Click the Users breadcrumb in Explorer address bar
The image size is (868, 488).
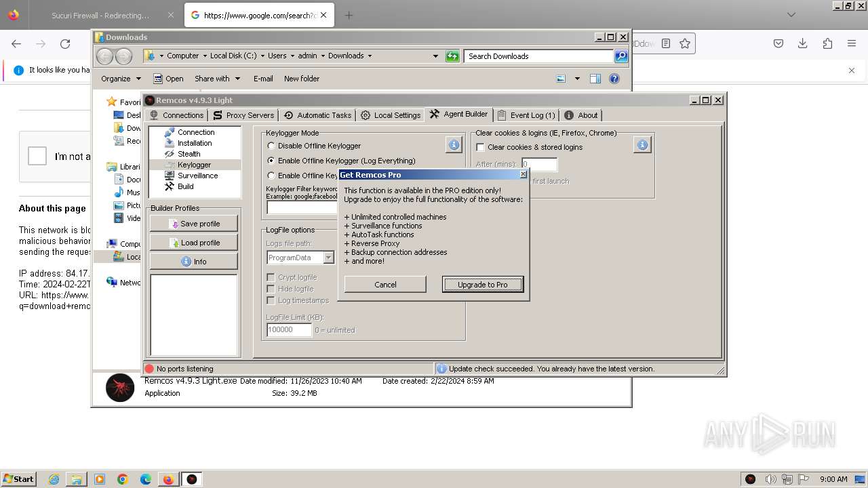coord(277,56)
